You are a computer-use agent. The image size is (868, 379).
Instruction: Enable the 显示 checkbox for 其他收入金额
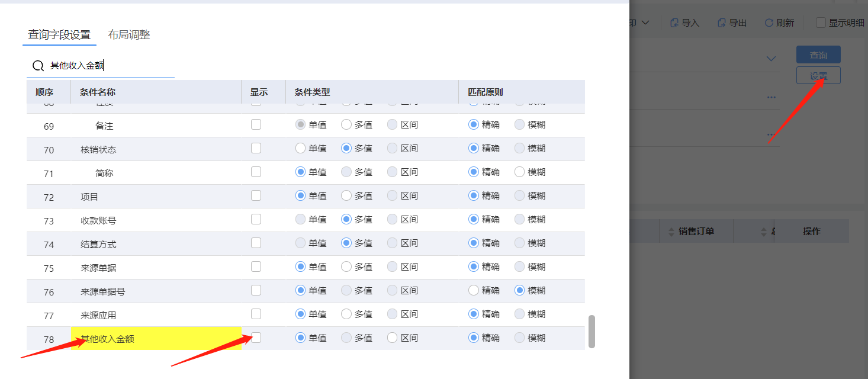point(256,337)
